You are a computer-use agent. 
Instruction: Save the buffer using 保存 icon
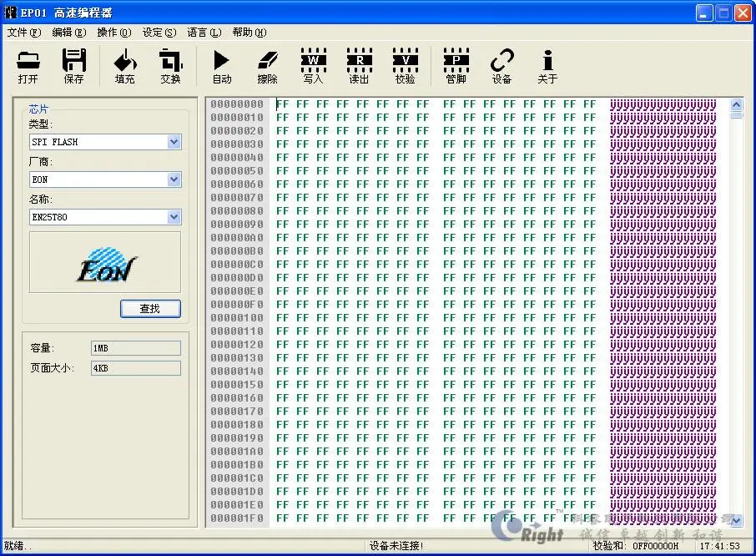[73, 66]
